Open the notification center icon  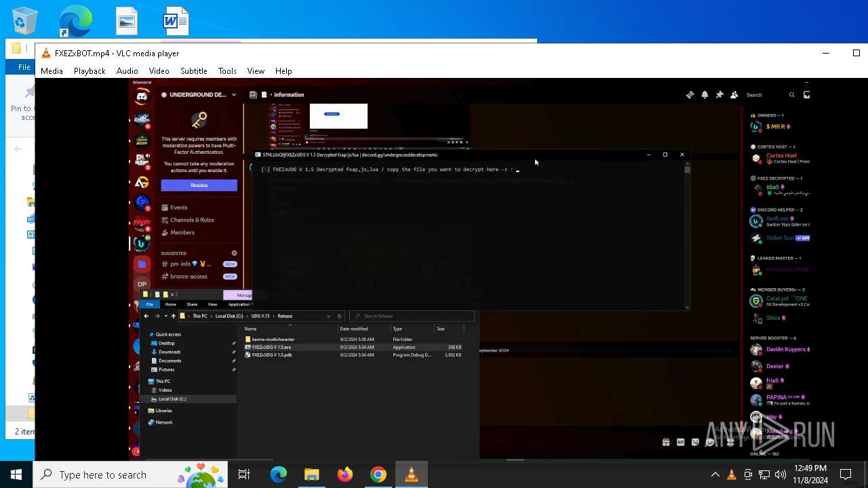coord(846,474)
